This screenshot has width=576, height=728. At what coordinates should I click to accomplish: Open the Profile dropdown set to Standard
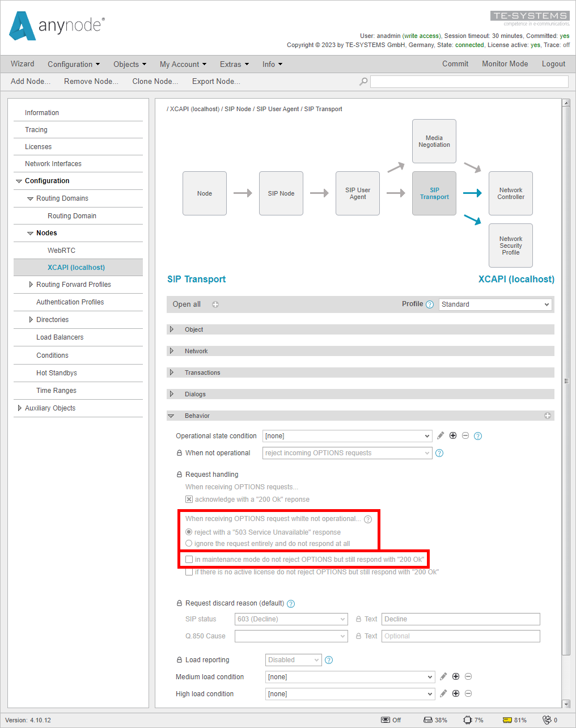click(494, 304)
